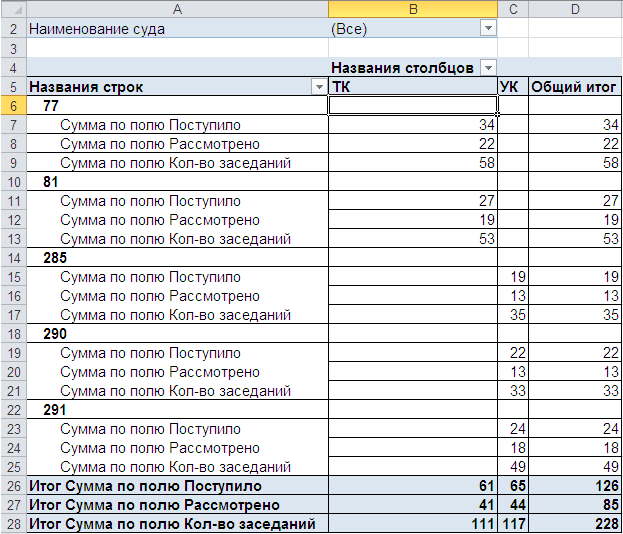This screenshot has width=623, height=534.
Task: Click УК total value 117
Action: coord(513,524)
